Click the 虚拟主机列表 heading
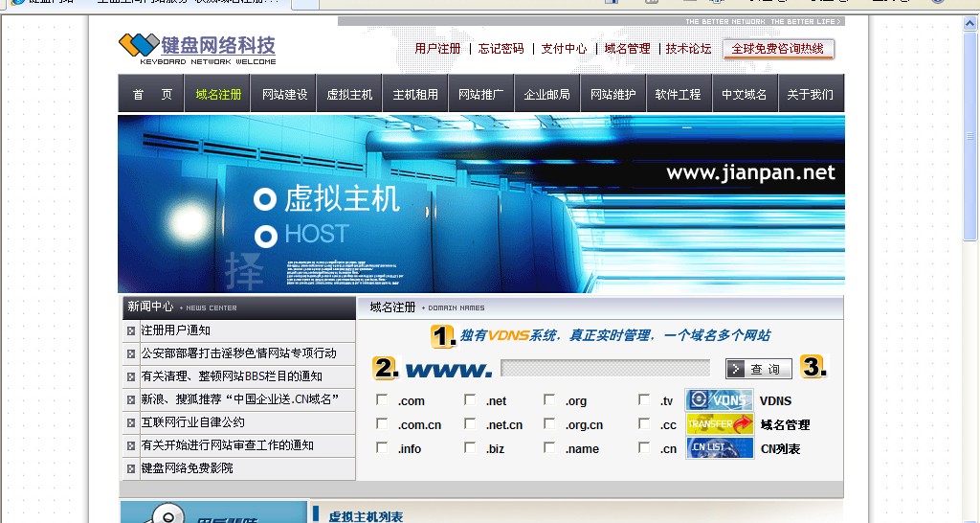Image resolution: width=980 pixels, height=523 pixels. (x=366, y=516)
